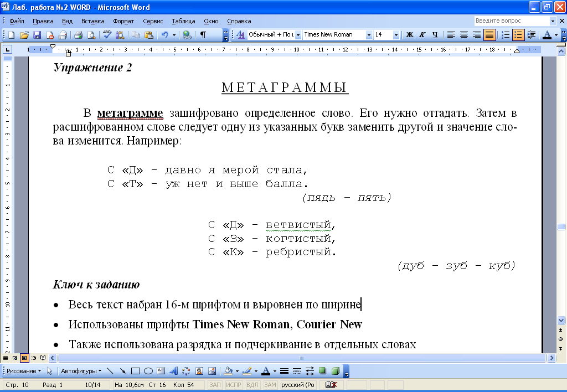Open the Таблица menu

pyautogui.click(x=183, y=21)
